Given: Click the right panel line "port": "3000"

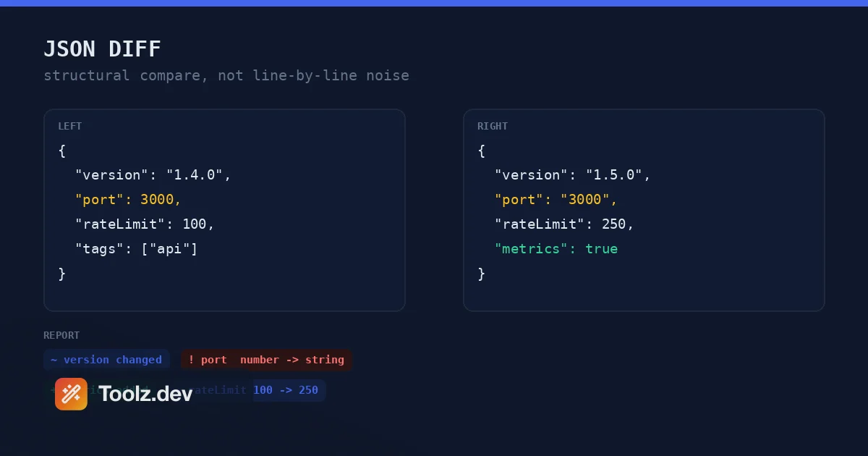Looking at the screenshot, I should point(556,200).
